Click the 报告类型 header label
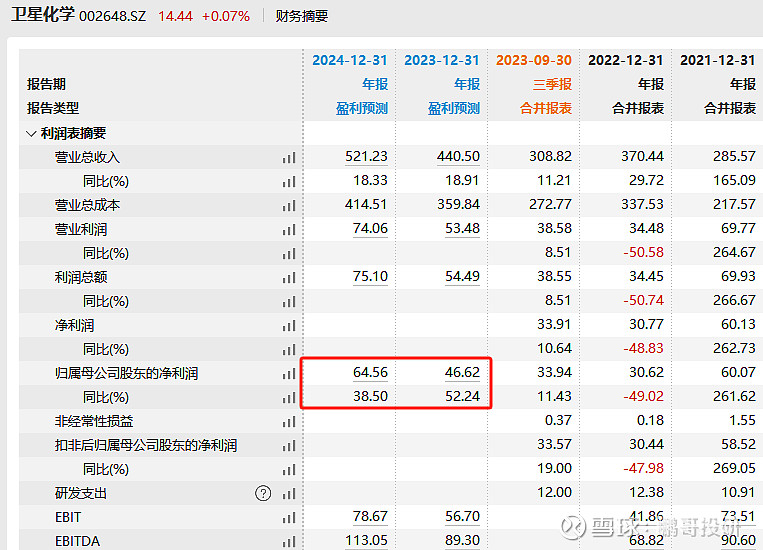This screenshot has height=550, width=763. [x=53, y=108]
